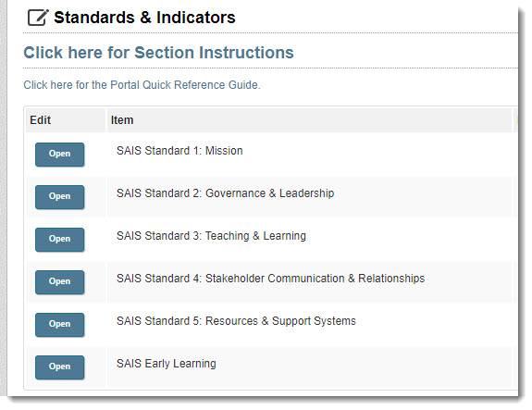Click Open button for SAIS Early Learning
The image size is (532, 410).
point(60,367)
